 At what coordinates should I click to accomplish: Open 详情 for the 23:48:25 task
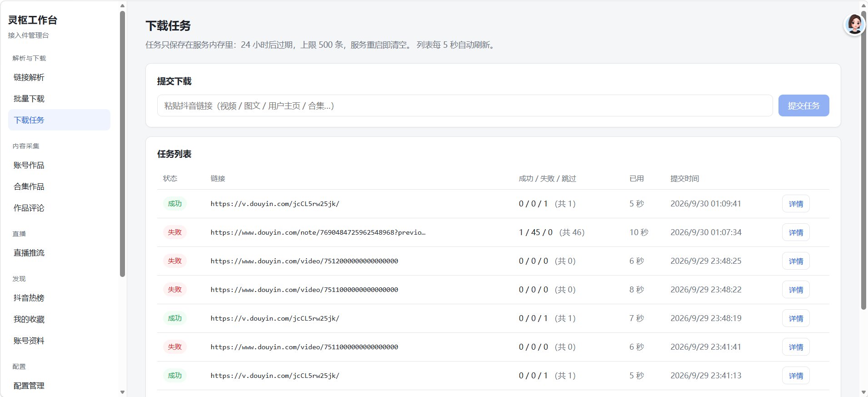(796, 261)
